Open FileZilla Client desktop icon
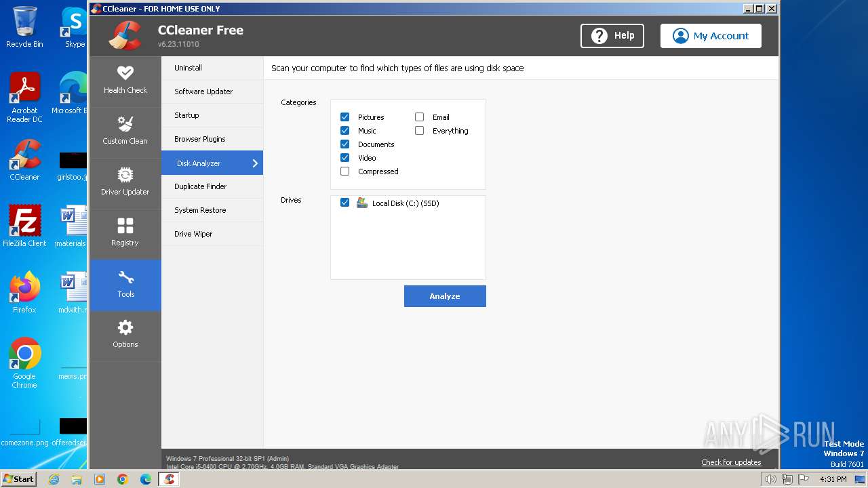Viewport: 868px width, 488px height. (x=24, y=226)
